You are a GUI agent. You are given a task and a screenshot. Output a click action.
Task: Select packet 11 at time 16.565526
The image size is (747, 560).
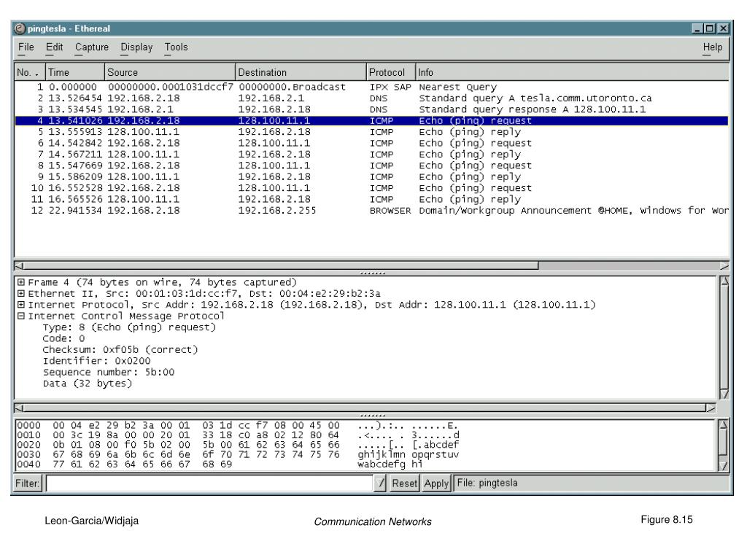(x=371, y=199)
